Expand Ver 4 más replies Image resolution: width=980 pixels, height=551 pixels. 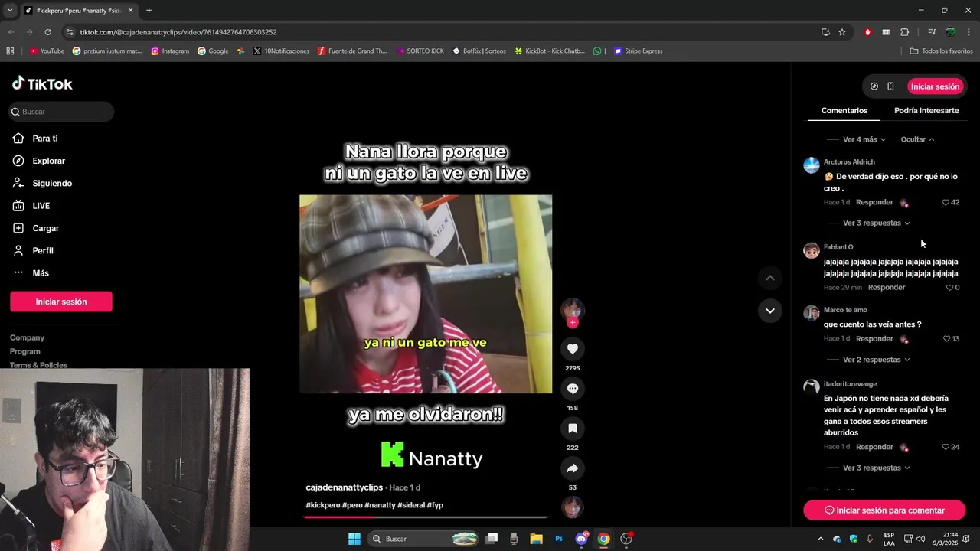click(x=864, y=139)
